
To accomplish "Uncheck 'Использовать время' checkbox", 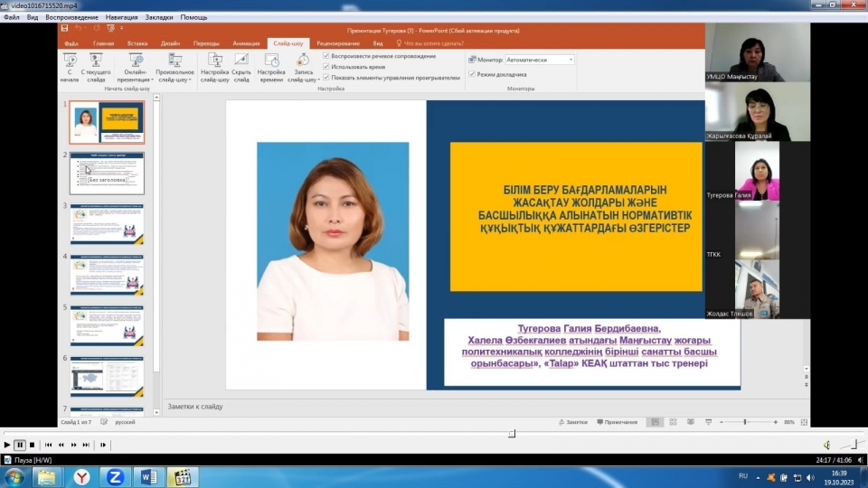I will point(326,67).
